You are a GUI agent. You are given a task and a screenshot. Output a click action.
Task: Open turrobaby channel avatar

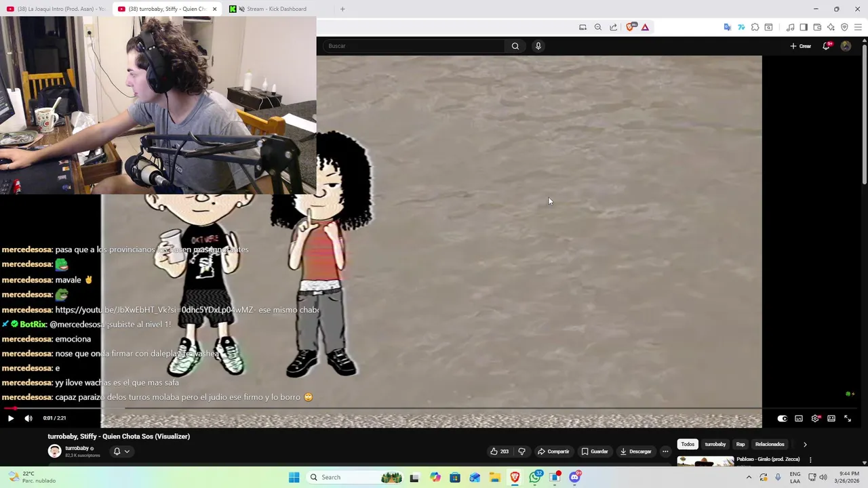54,451
